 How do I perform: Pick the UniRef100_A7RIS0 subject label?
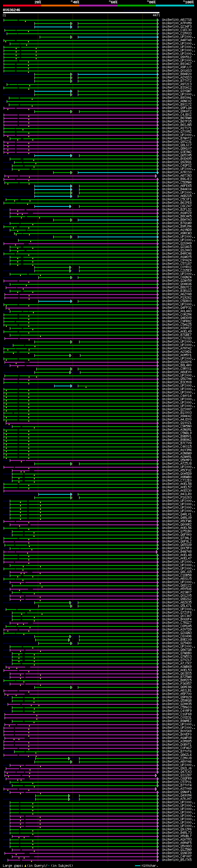click(177, 172)
